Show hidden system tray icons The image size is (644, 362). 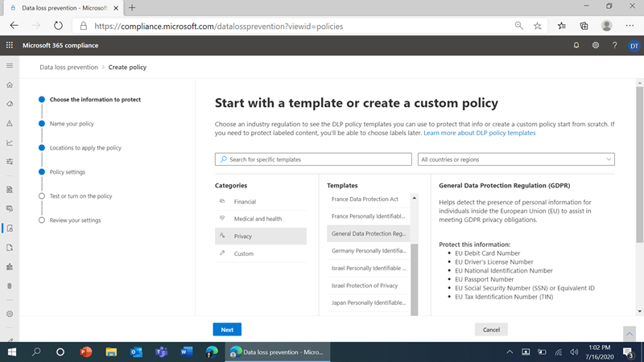(x=510, y=352)
